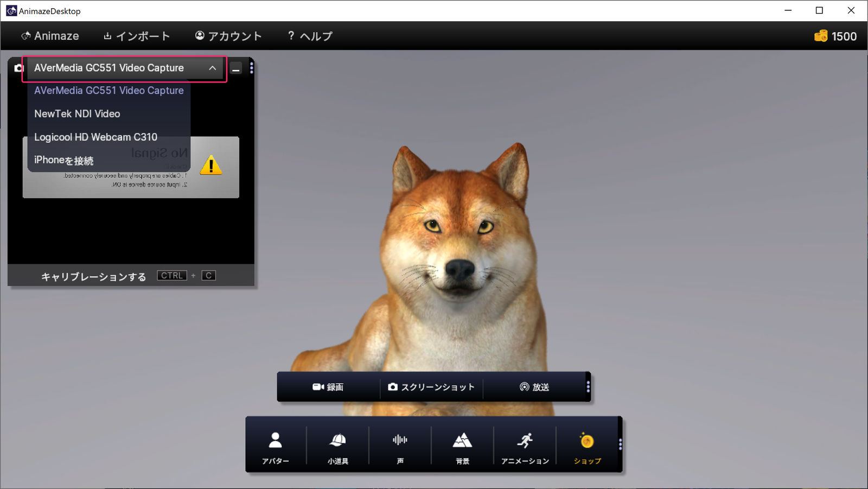The width and height of the screenshot is (868, 489).
Task: Select iPhoneを接続 option
Action: click(63, 161)
